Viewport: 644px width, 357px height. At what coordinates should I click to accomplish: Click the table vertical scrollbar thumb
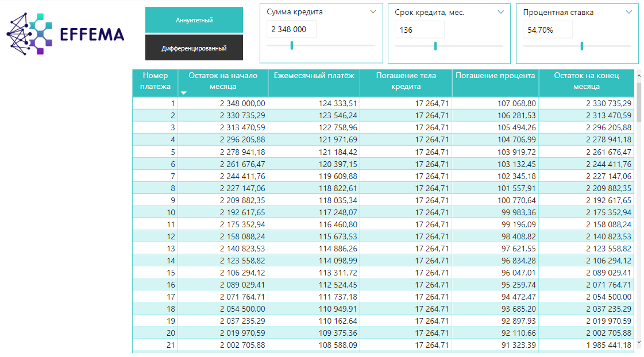click(x=639, y=102)
